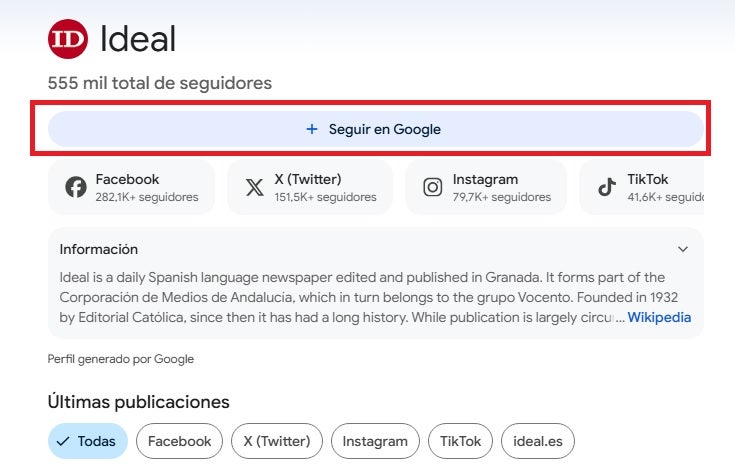Click the X (Twitter) logo icon

[x=255, y=187]
